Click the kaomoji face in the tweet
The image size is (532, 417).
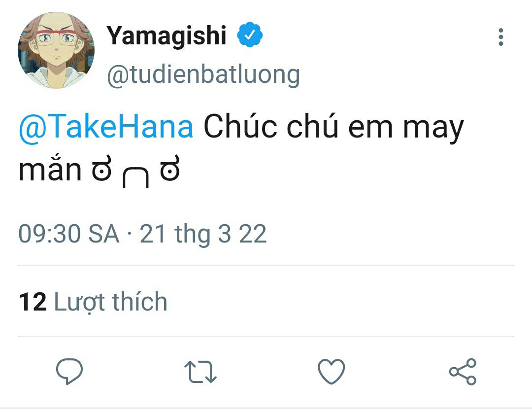point(135,172)
